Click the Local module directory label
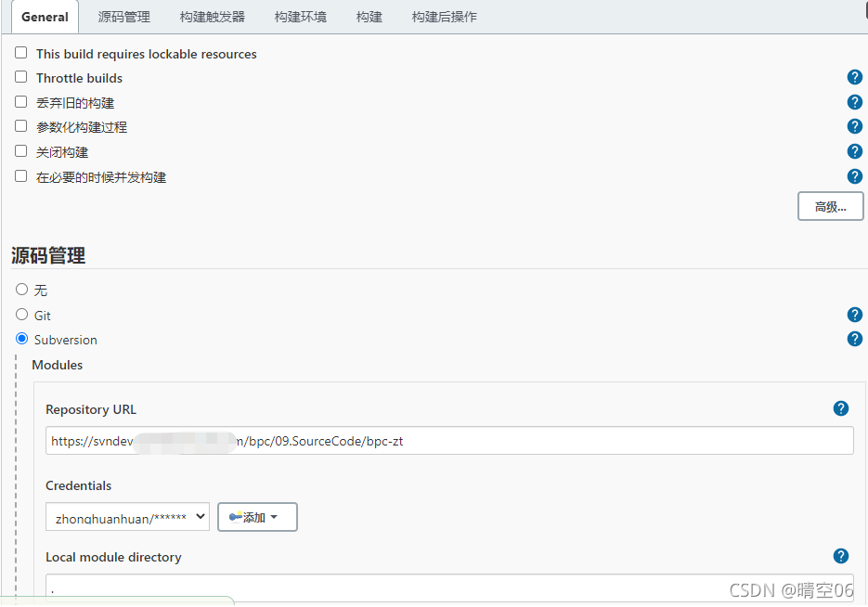This screenshot has height=607, width=868. click(x=113, y=557)
